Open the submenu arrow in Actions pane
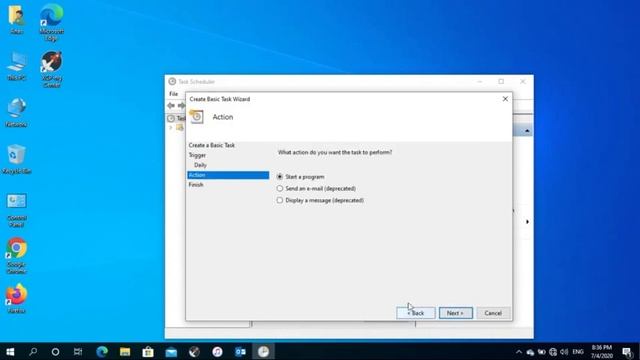The width and height of the screenshot is (640, 360). point(527,222)
